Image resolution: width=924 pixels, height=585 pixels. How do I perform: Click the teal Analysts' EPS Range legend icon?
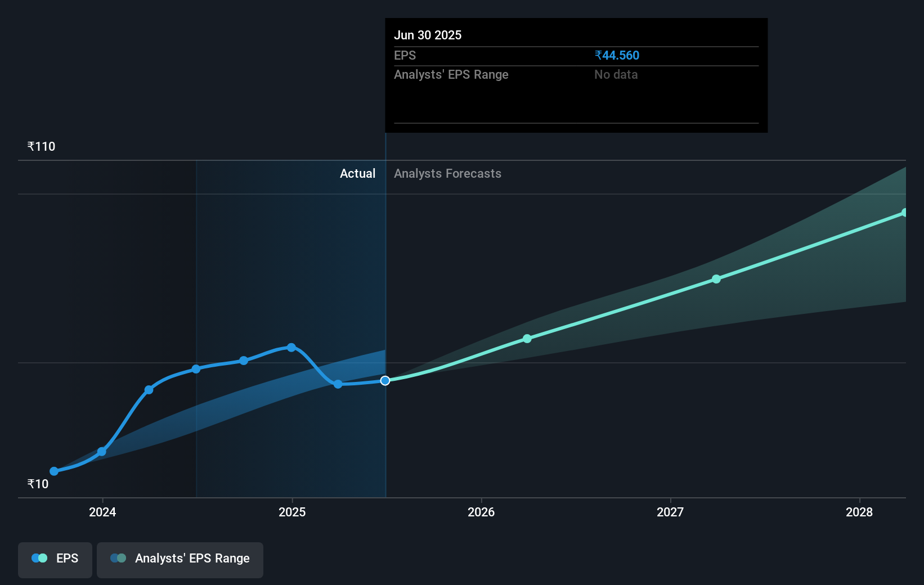(118, 558)
